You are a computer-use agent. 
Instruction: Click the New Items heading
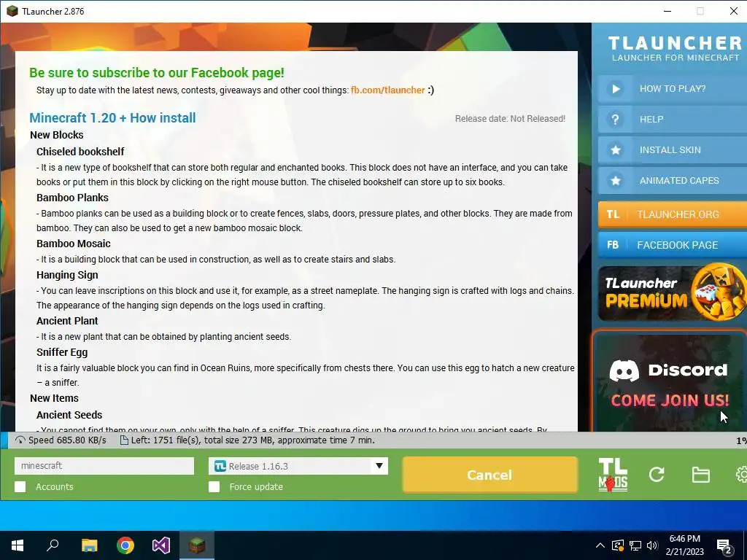pos(54,398)
